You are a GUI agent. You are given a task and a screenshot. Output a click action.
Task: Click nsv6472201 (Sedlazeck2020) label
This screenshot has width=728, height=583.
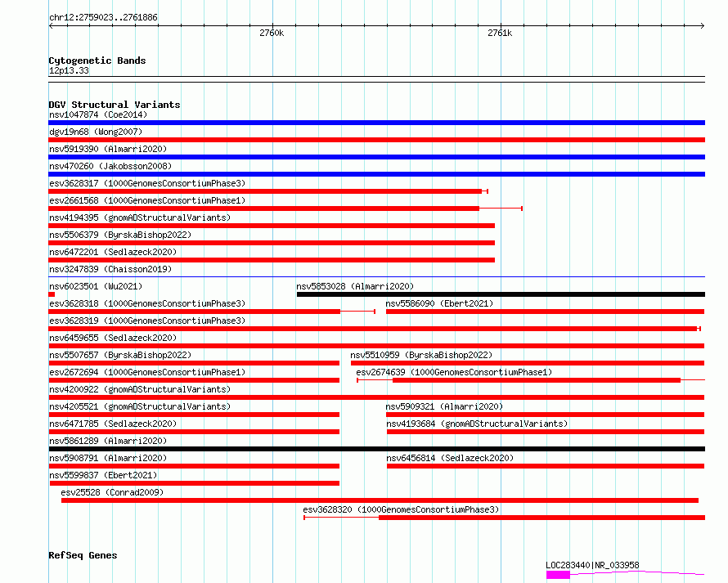click(113, 252)
